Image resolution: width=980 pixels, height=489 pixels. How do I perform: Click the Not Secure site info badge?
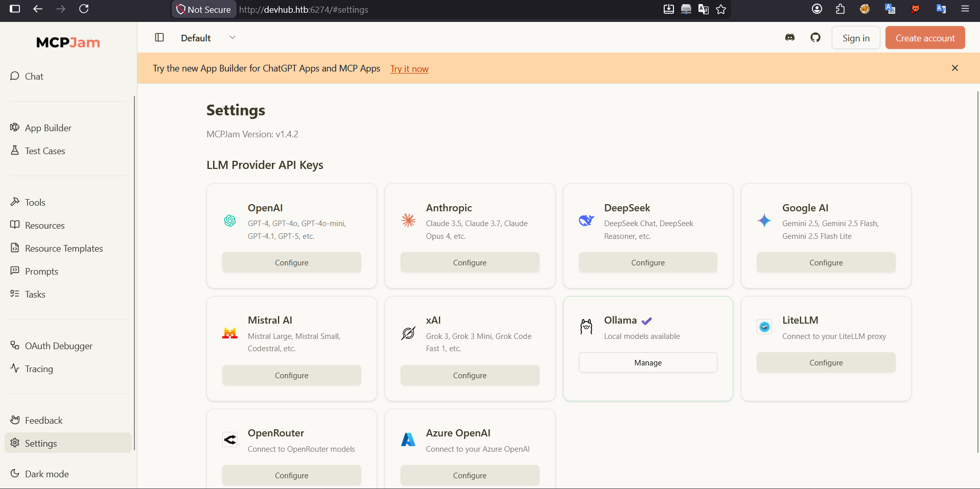coord(204,10)
